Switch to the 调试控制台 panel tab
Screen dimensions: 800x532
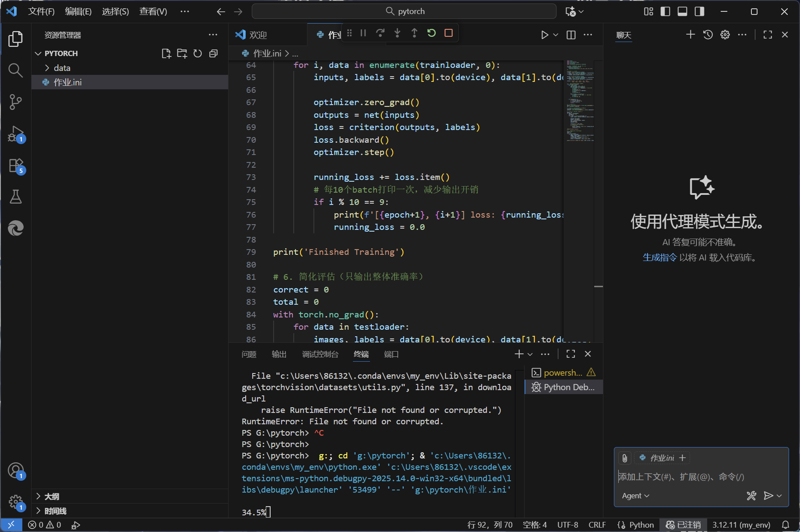click(320, 354)
